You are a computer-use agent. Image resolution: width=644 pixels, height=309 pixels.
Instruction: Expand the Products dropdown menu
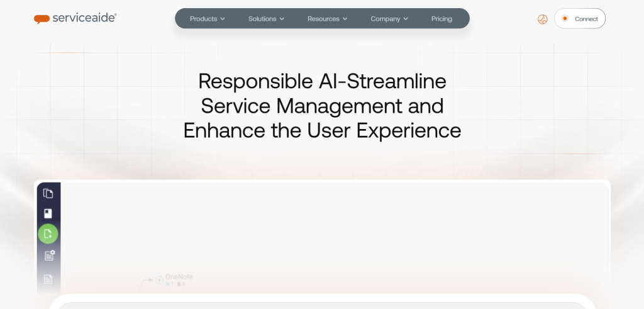207,19
